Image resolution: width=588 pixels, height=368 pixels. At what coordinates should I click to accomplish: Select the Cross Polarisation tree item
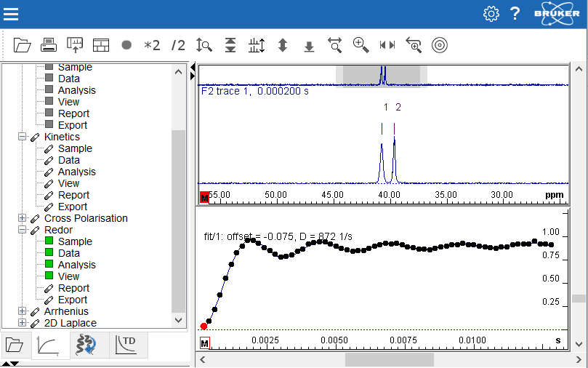pos(86,218)
